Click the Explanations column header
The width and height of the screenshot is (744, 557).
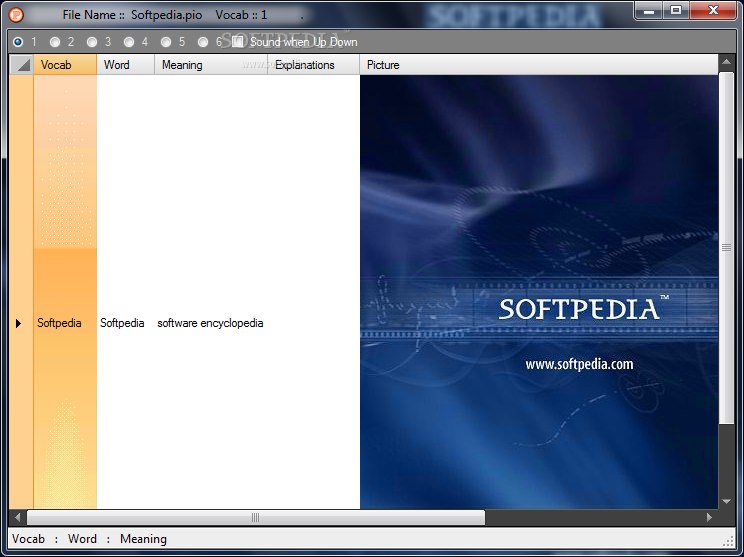pos(314,65)
